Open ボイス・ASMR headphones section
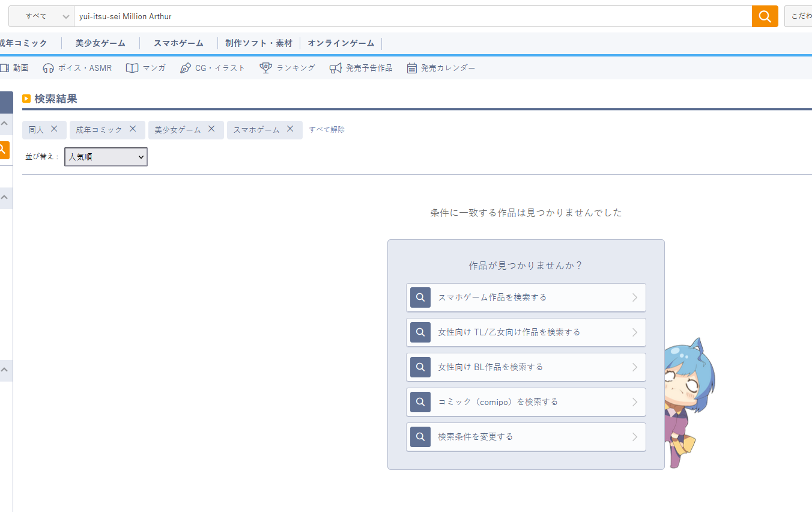The image size is (812, 512). click(x=77, y=68)
